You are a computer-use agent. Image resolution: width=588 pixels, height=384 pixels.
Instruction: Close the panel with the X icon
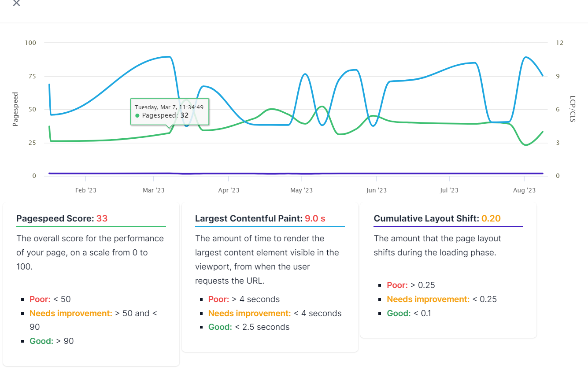[16, 3]
